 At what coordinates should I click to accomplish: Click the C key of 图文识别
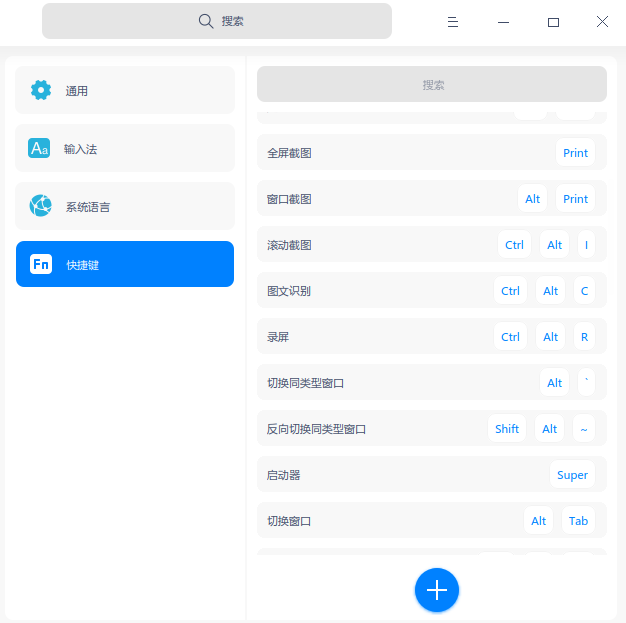[584, 291]
